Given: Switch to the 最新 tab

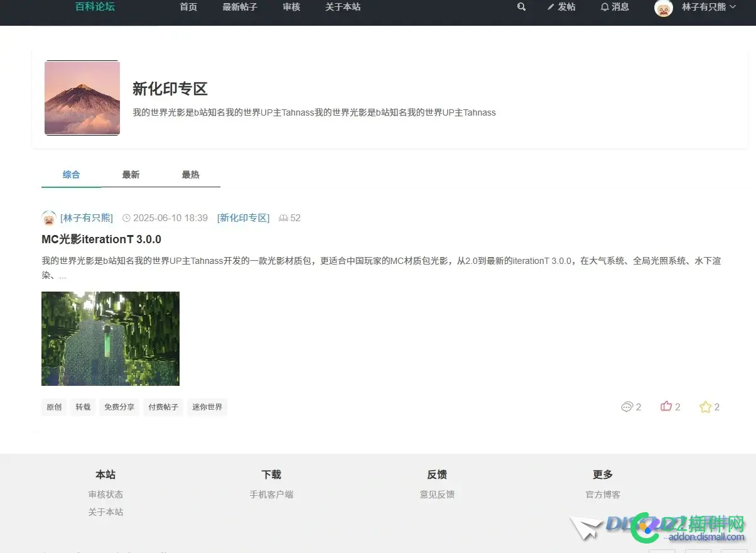Looking at the screenshot, I should tap(131, 175).
